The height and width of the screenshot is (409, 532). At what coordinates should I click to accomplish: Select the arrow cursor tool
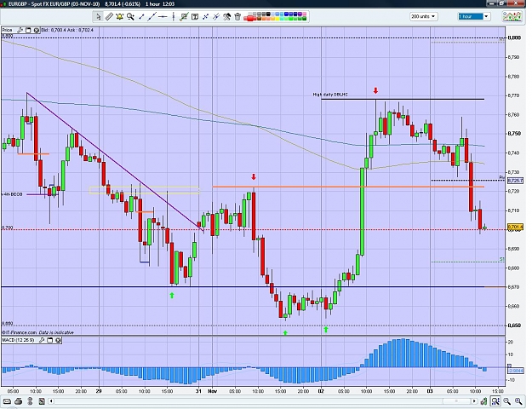(99, 16)
